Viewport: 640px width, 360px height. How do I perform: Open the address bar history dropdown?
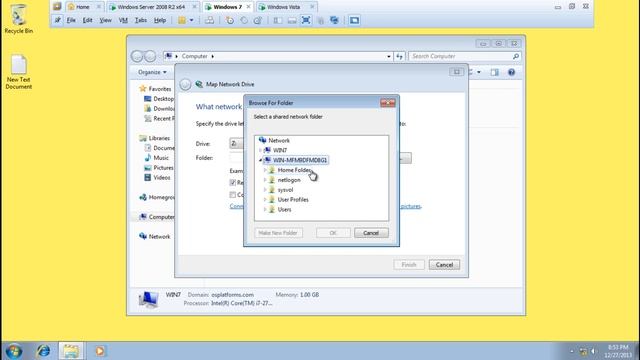click(389, 56)
